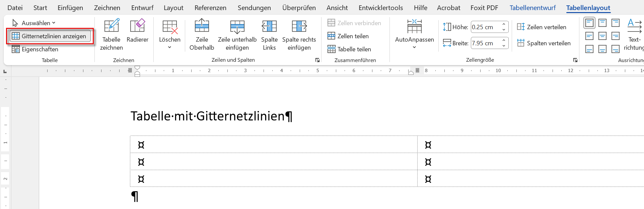
Task: Switch to the Tabellenentwurf tab
Action: tap(532, 8)
